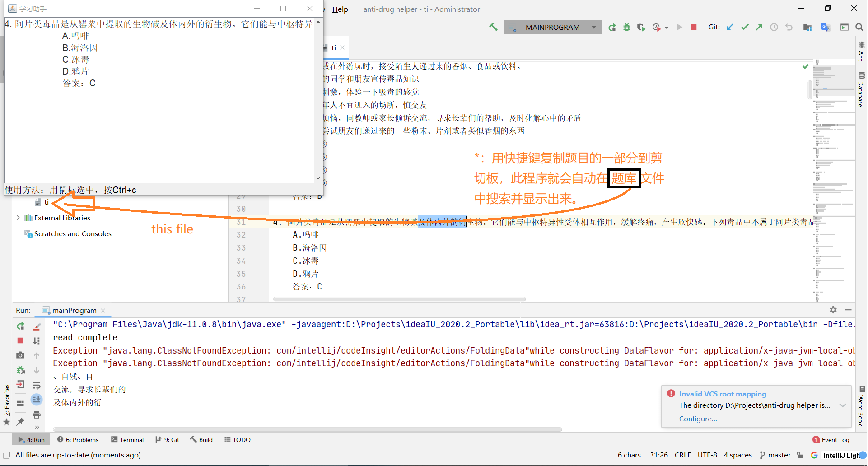Click Search Everywhere magnifier icon
Screen dimensions: 868x466
pyautogui.click(x=859, y=27)
